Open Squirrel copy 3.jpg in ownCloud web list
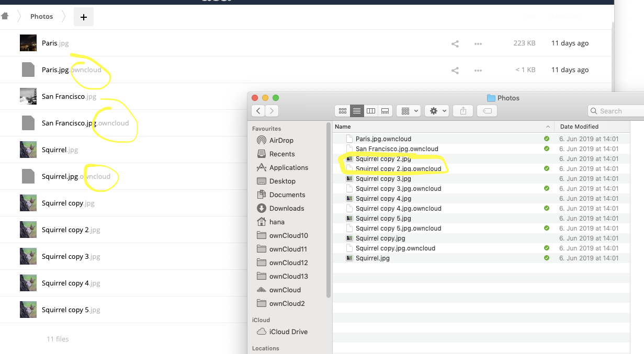This screenshot has width=644, height=354. (x=71, y=256)
